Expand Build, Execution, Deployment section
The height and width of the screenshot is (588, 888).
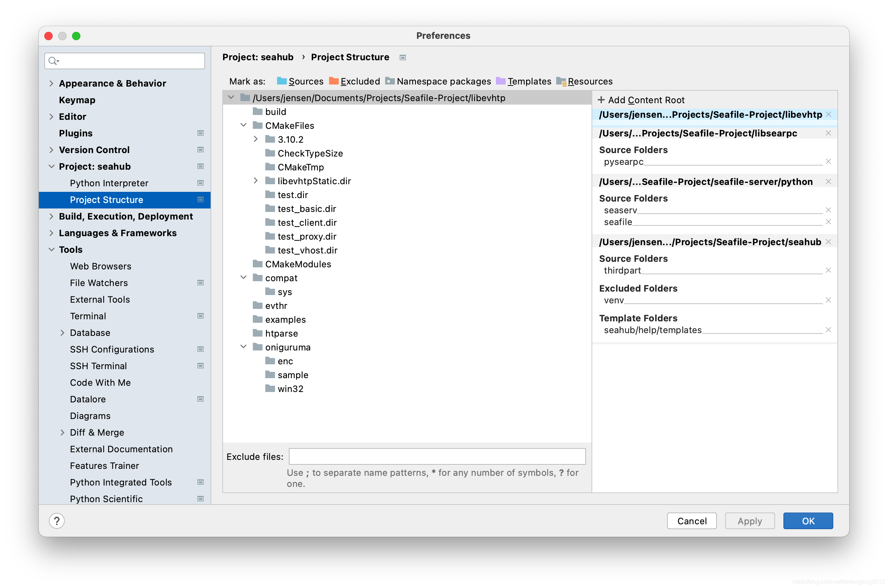click(51, 216)
